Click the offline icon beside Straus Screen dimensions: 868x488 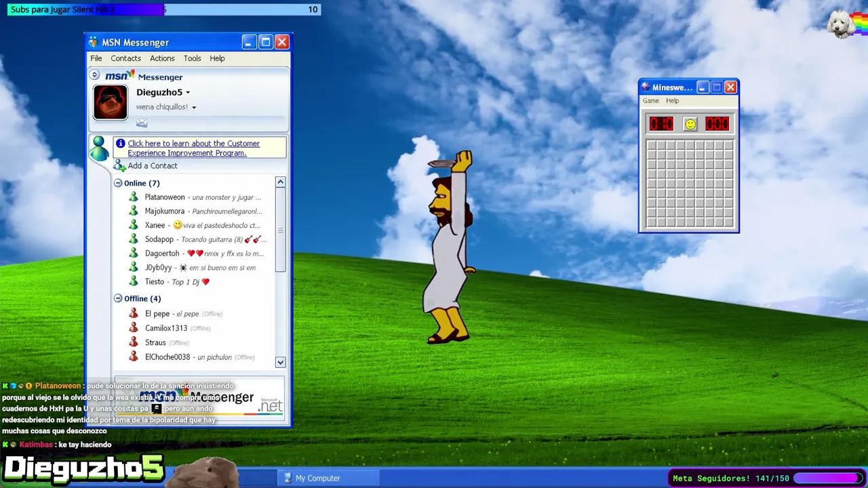134,342
